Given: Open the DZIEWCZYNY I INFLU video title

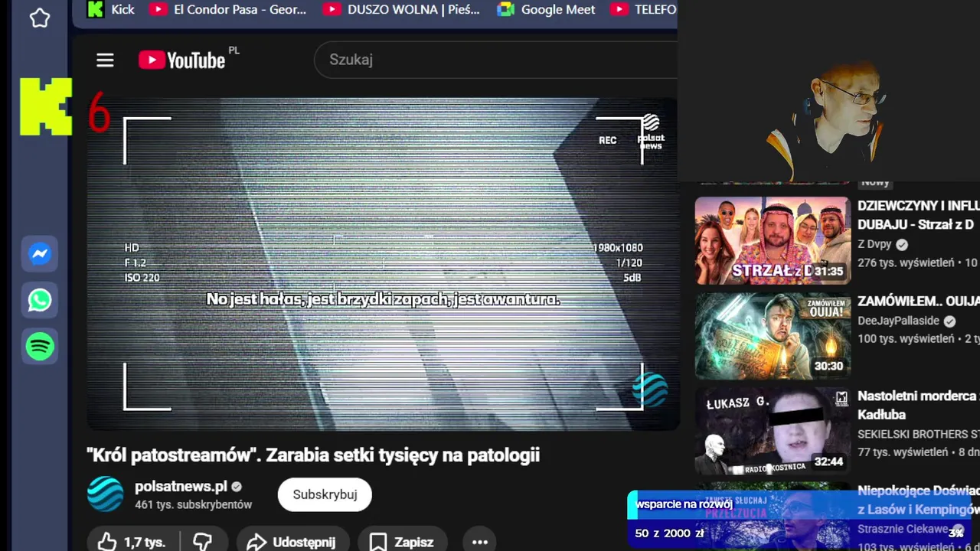Looking at the screenshot, I should pyautogui.click(x=918, y=215).
